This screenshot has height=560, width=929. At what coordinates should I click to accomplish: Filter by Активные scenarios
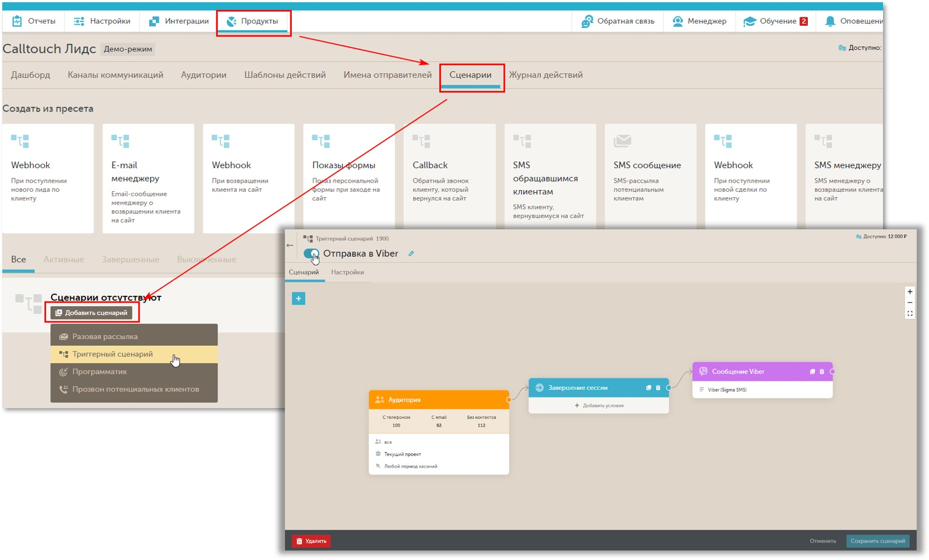64,260
